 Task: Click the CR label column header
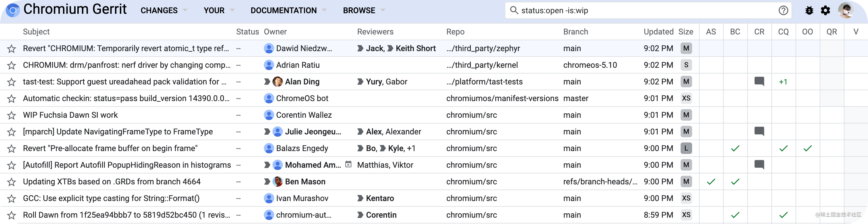click(759, 32)
